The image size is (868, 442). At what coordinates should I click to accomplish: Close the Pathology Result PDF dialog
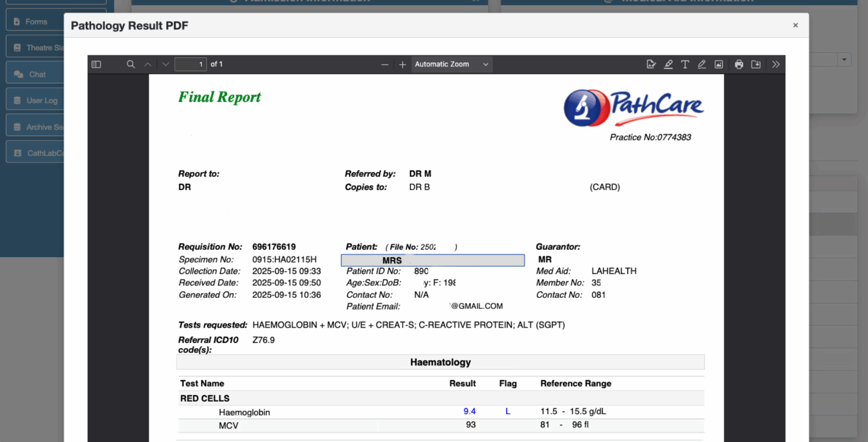pyautogui.click(x=796, y=25)
